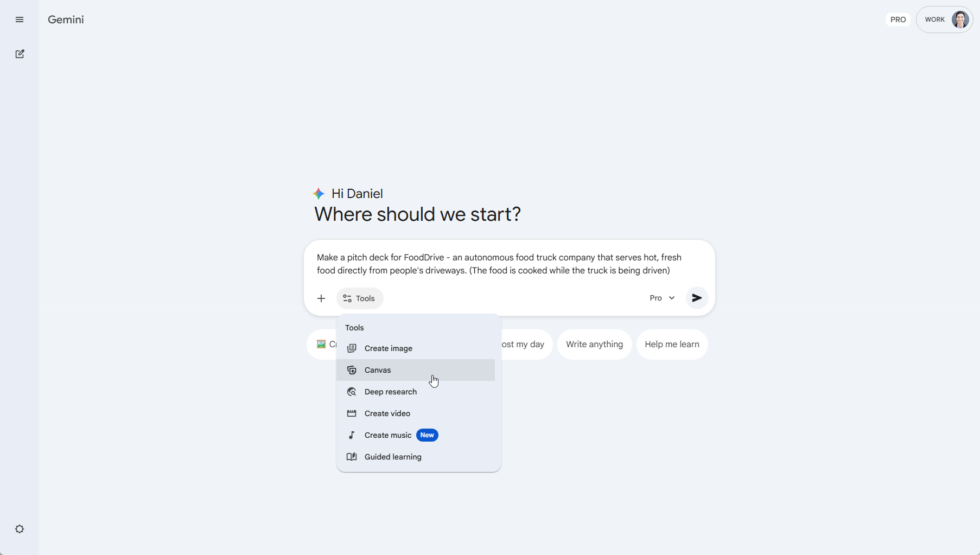Send the FoodDrive pitch deck prompt
This screenshot has width=980, height=555.
(697, 298)
